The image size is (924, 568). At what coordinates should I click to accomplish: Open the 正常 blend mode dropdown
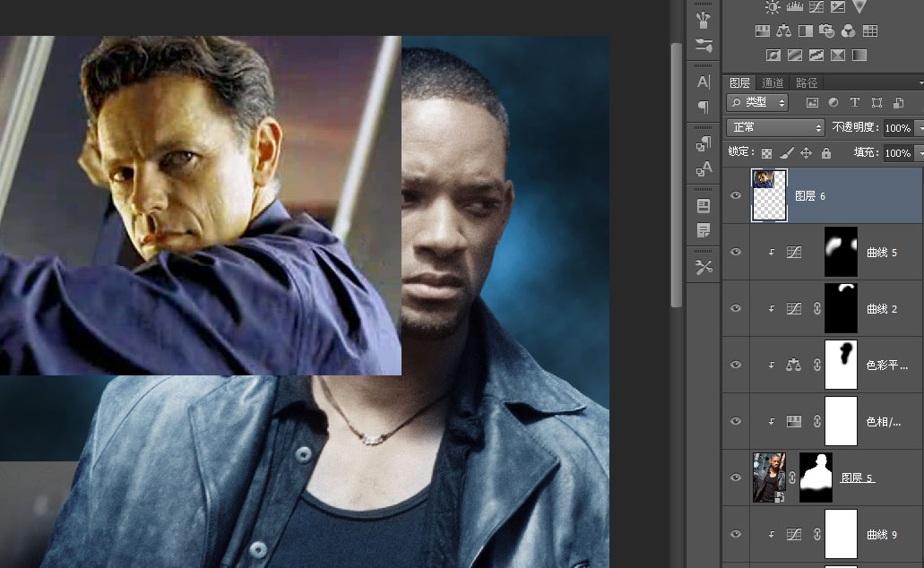(x=775, y=127)
